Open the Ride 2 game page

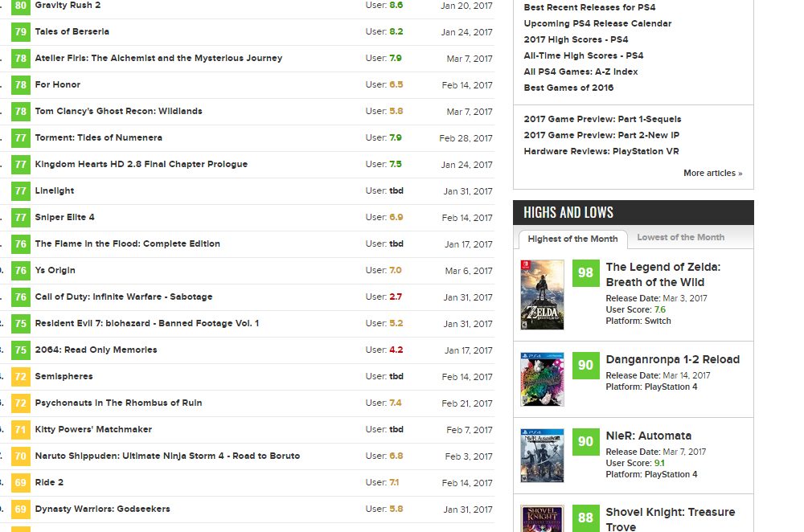49,482
